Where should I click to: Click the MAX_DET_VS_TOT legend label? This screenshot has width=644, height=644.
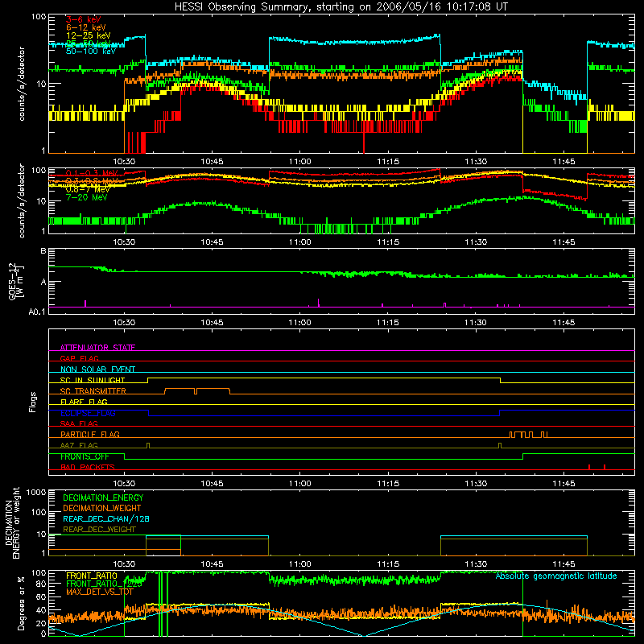point(100,592)
